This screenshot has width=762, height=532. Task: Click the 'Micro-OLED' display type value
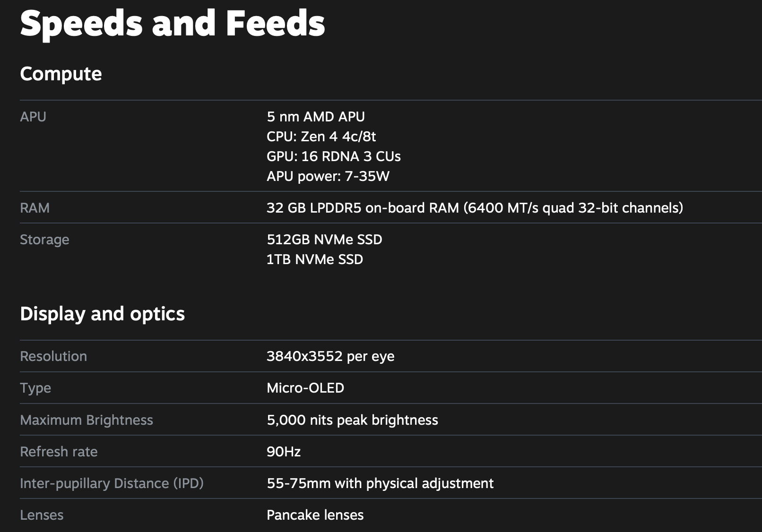(305, 388)
